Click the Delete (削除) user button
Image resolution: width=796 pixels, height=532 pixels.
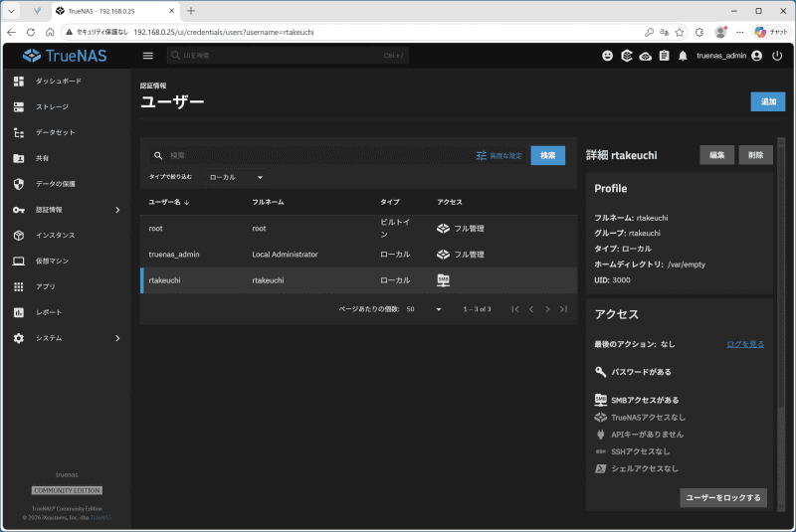pos(756,155)
